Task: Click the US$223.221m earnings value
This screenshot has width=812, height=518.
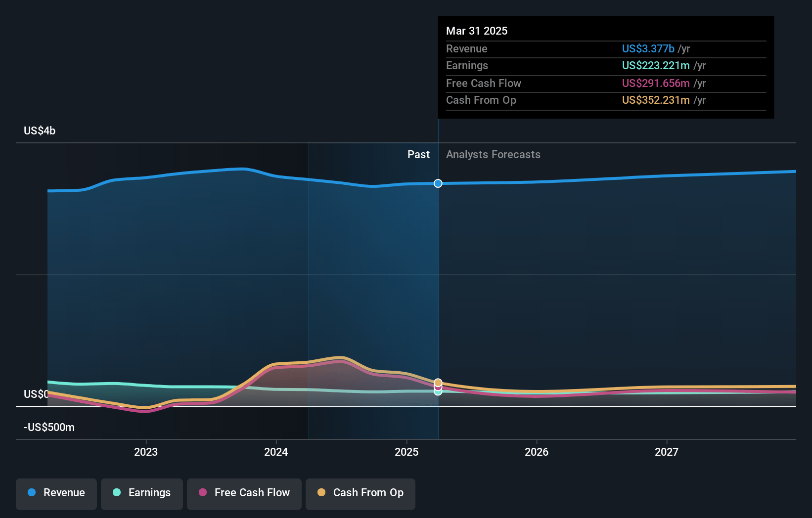Action: 656,65
